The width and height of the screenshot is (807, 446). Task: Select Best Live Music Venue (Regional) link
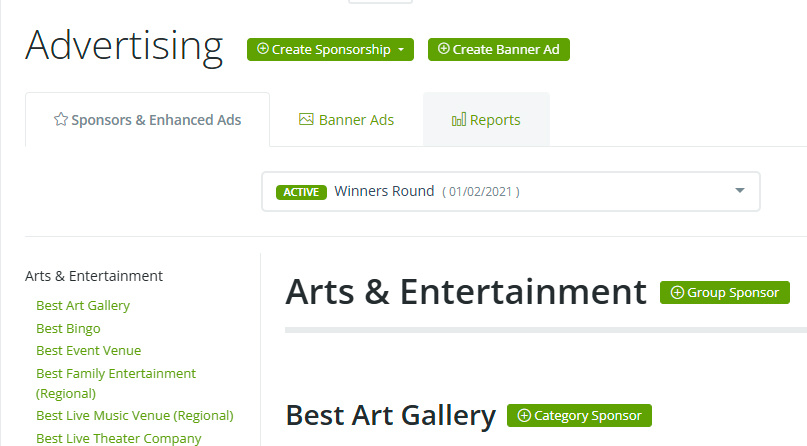pos(134,415)
